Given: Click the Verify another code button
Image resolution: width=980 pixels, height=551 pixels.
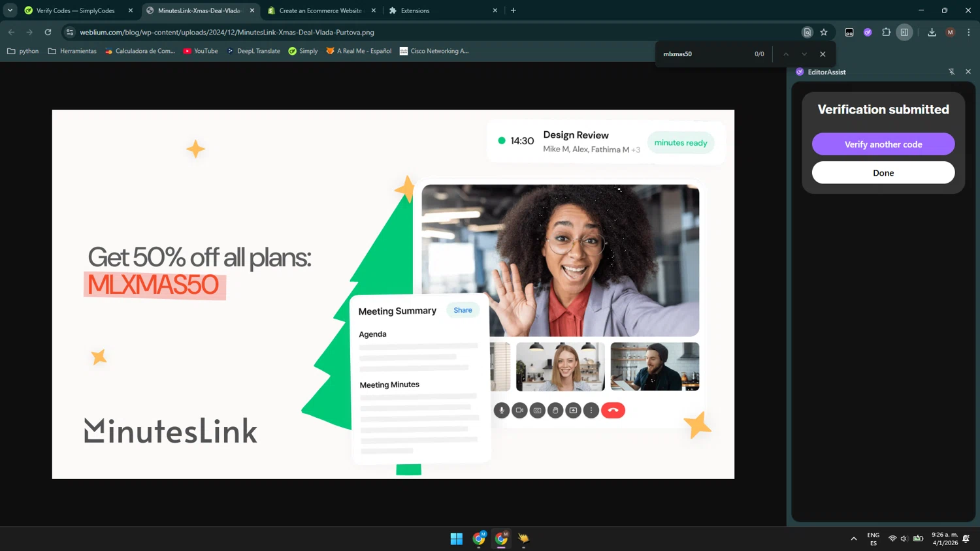Looking at the screenshot, I should coord(883,144).
